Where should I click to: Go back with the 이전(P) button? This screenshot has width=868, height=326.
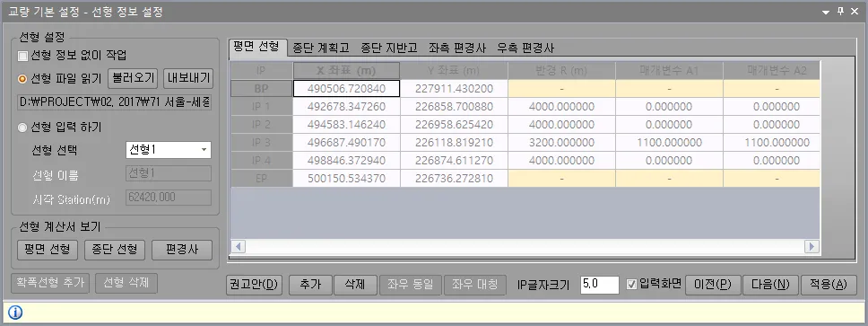[712, 285]
